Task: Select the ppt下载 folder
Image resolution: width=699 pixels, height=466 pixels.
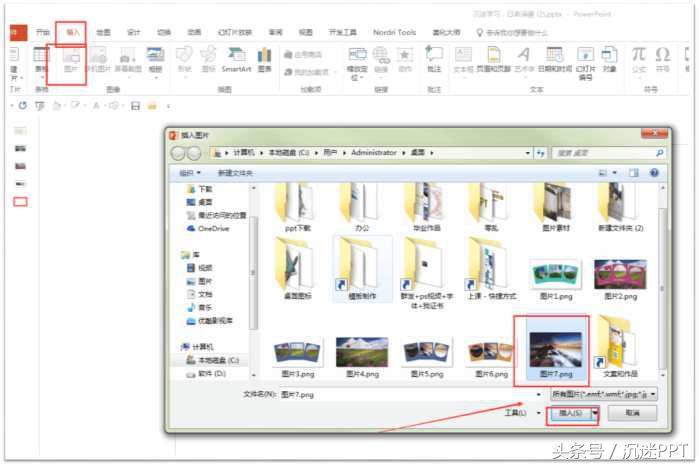Action: point(297,207)
